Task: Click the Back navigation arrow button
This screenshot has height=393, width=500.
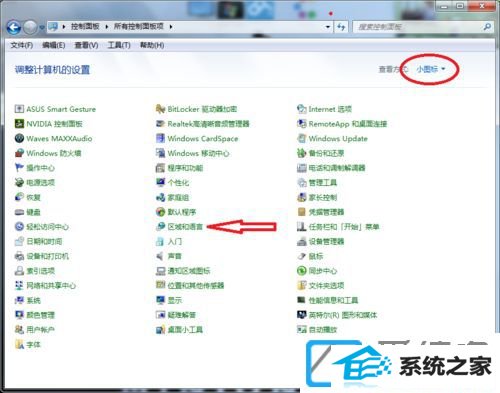Action: pos(14,27)
